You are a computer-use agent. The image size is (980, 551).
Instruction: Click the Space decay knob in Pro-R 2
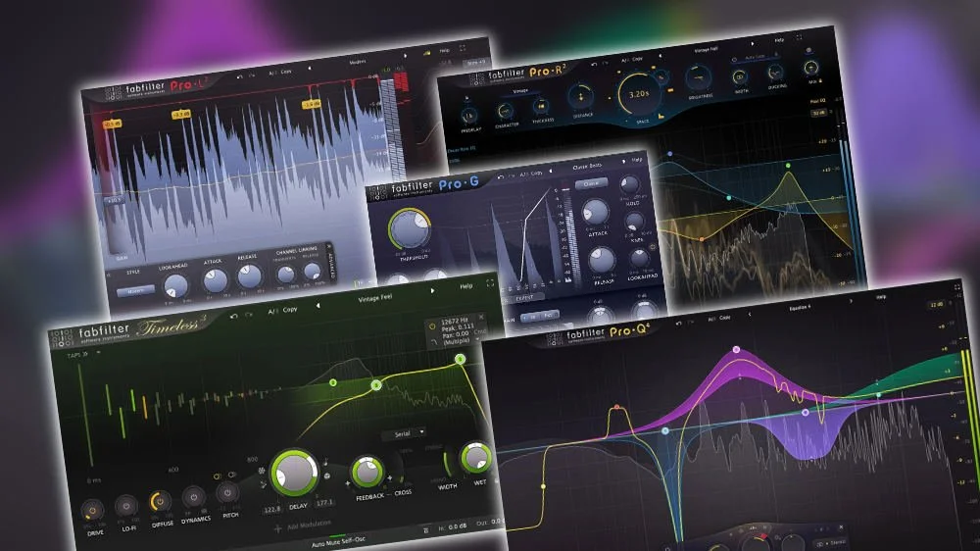[x=639, y=94]
